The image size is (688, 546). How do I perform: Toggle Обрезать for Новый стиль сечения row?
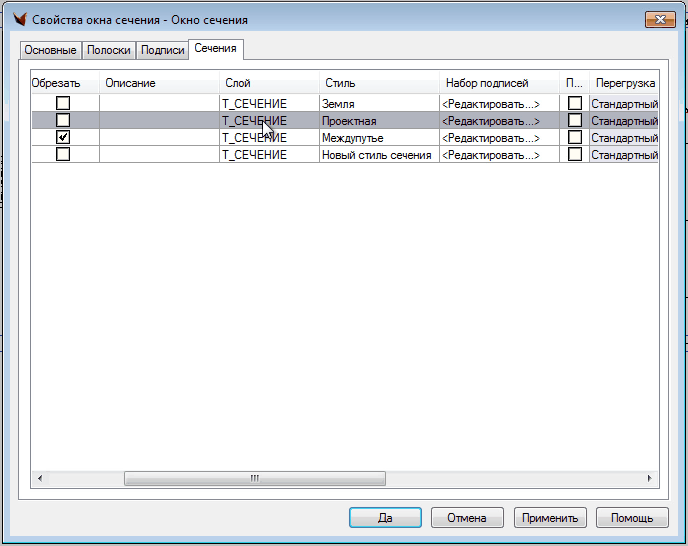tap(63, 154)
